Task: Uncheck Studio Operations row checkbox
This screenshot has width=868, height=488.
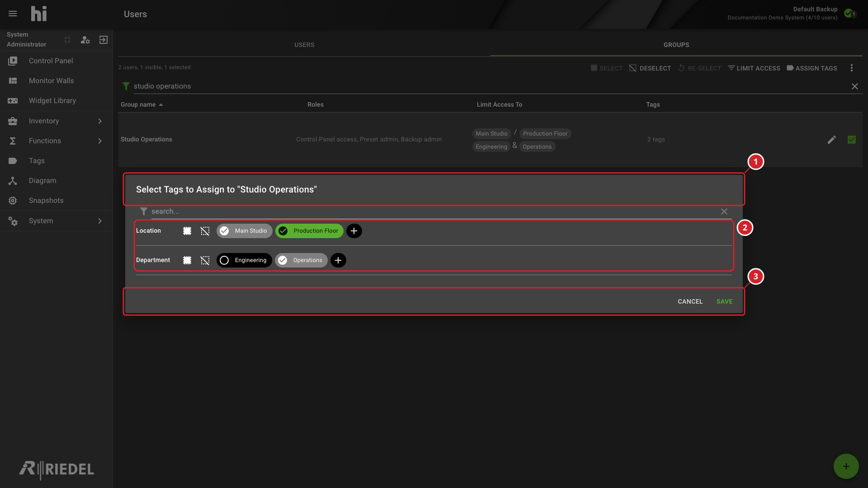Action: (x=852, y=140)
